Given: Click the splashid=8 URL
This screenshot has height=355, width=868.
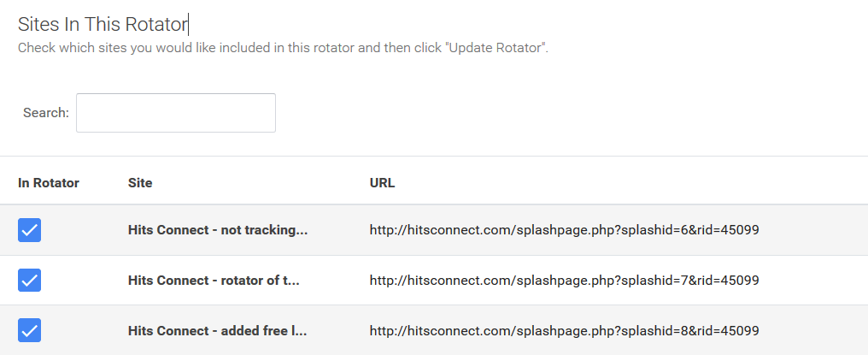Looking at the screenshot, I should coord(564,330).
